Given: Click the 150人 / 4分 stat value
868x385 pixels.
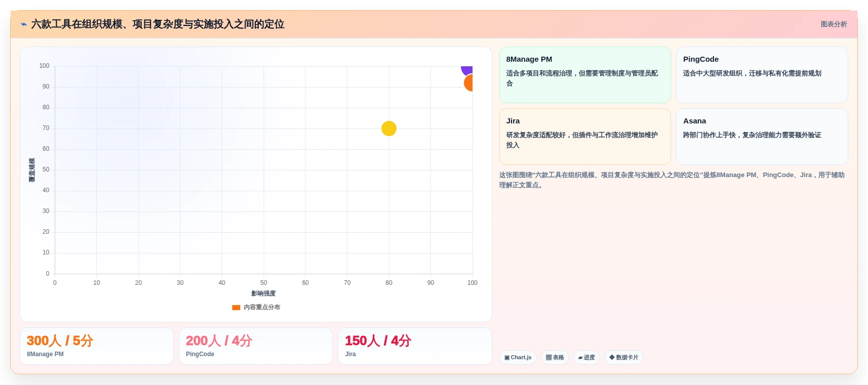Looking at the screenshot, I should click(378, 340).
